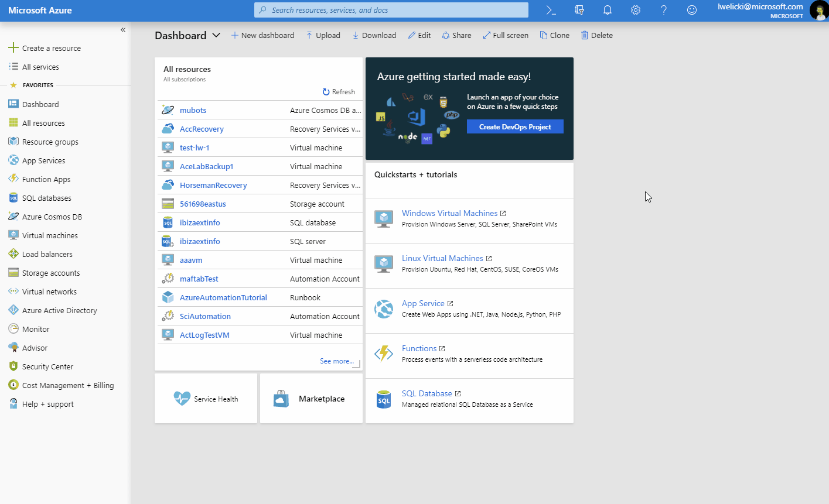Open the Help question mark icon
The height and width of the screenshot is (504, 829).
tap(663, 10)
